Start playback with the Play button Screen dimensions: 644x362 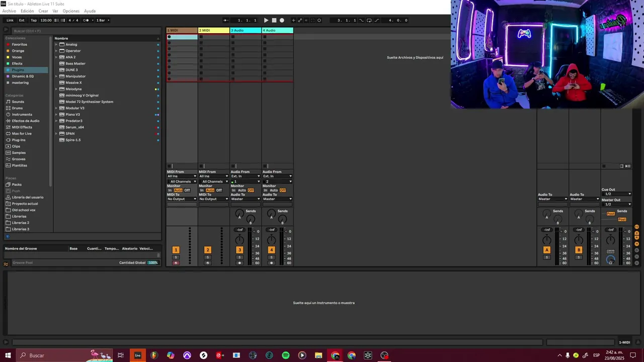click(266, 20)
